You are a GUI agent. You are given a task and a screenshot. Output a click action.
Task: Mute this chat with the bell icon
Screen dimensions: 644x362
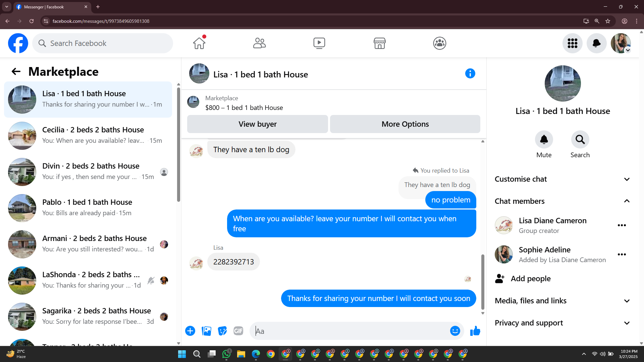(544, 139)
